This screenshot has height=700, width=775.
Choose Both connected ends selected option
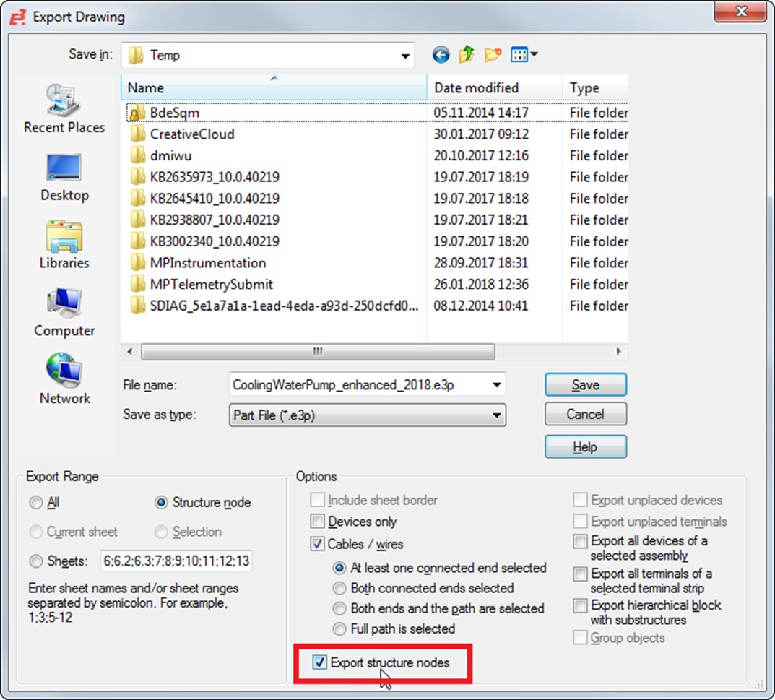click(339, 589)
